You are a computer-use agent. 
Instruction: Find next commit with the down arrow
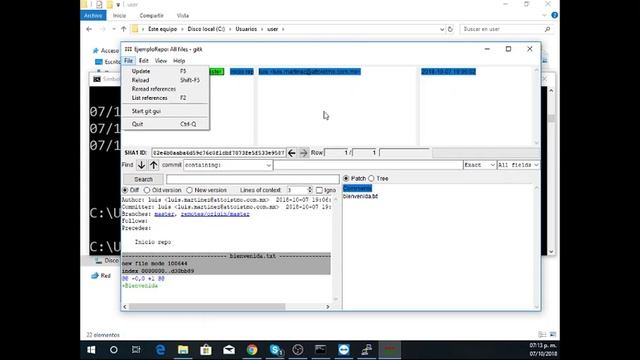(141, 165)
